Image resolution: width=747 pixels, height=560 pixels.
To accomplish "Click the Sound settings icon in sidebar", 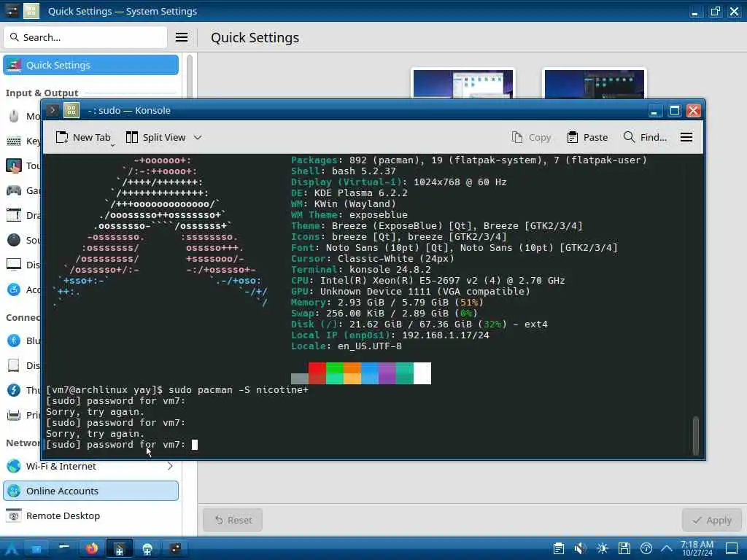I will pyautogui.click(x=14, y=240).
